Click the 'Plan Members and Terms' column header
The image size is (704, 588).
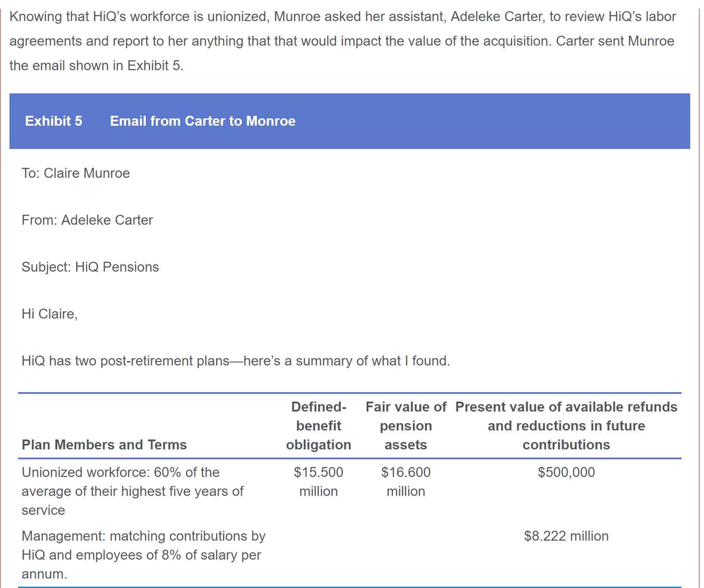pyautogui.click(x=104, y=444)
